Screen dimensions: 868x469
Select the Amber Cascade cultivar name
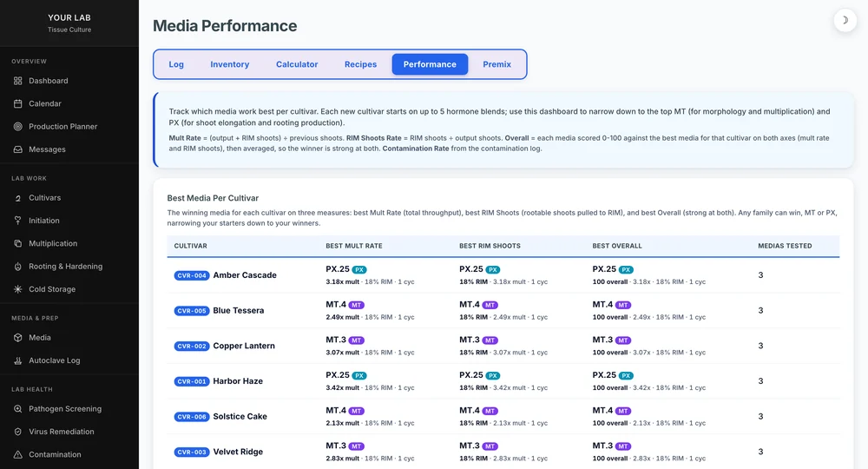(x=245, y=275)
